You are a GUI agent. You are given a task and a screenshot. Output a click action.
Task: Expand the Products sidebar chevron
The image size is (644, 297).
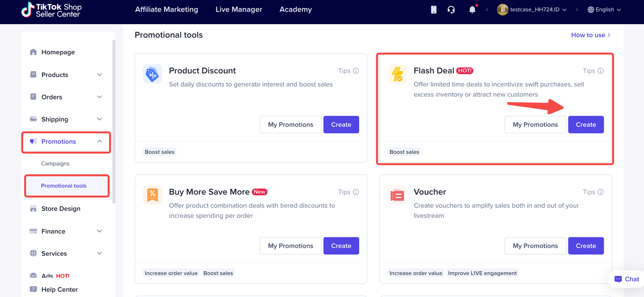pos(99,75)
